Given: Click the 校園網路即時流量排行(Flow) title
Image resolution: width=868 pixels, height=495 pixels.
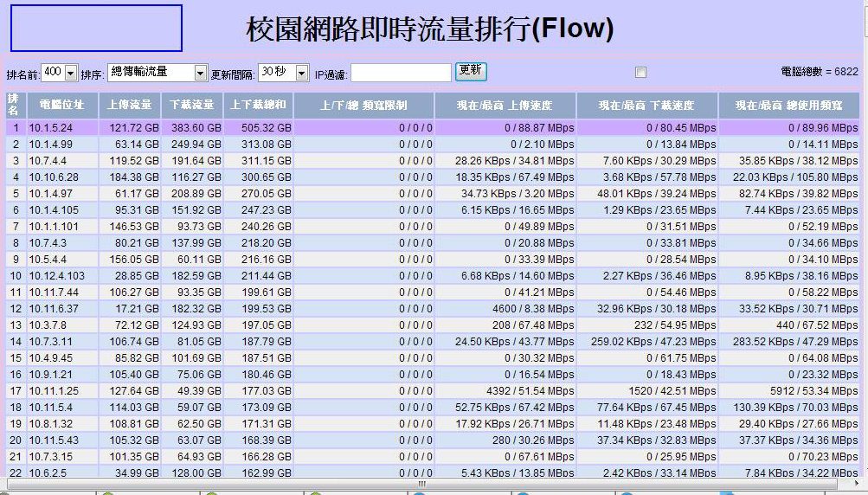Looking at the screenshot, I should click(430, 29).
